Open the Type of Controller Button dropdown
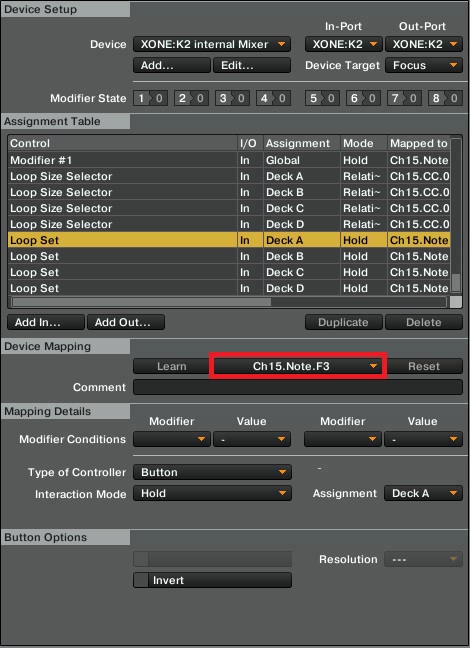 [212, 472]
